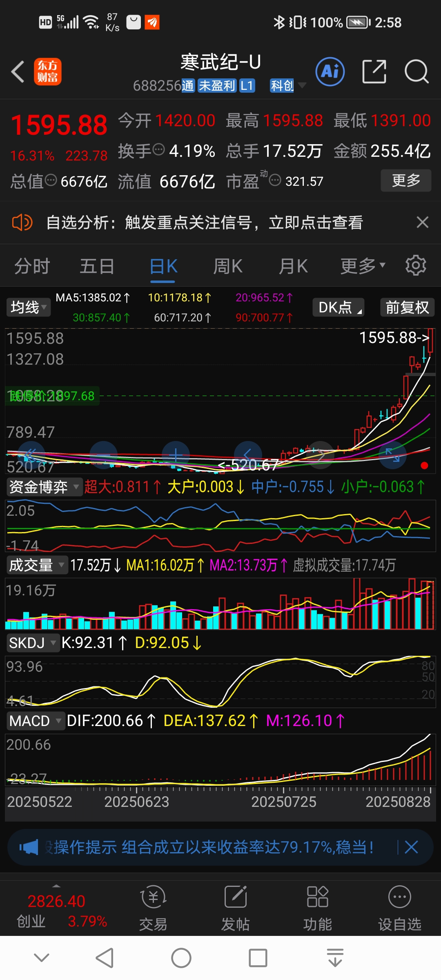The width and height of the screenshot is (441, 980).
Task: Tap Android home circle button
Action: [181, 958]
